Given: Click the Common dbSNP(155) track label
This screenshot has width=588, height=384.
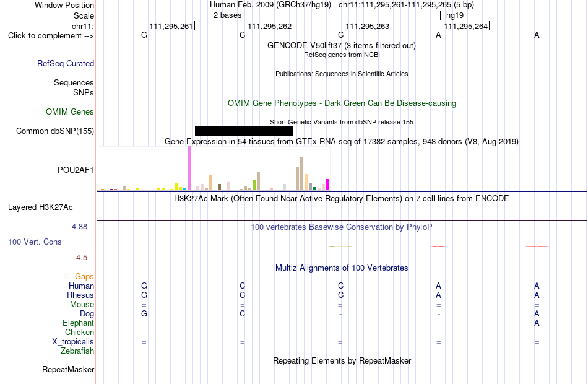Looking at the screenshot, I should (x=55, y=131).
